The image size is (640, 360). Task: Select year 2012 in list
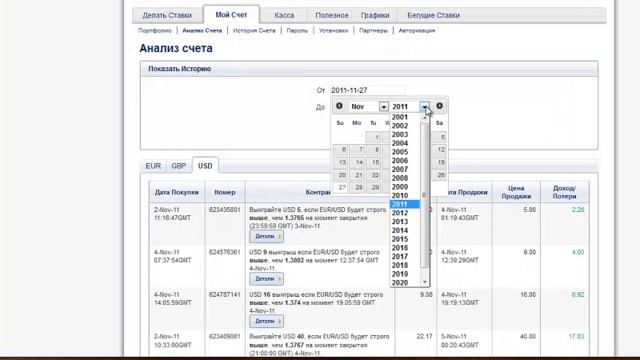coord(400,213)
